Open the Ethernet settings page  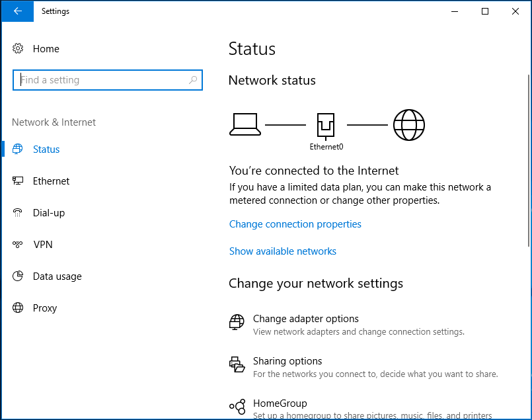coord(51,181)
